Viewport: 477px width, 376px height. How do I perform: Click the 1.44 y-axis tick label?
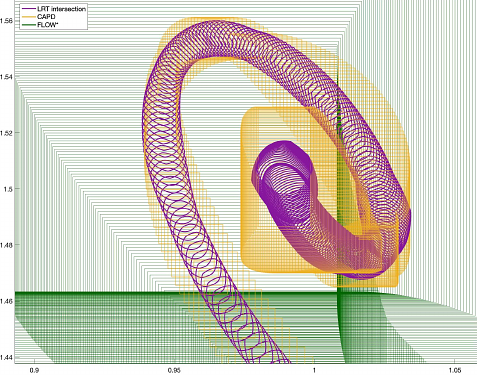[6, 357]
